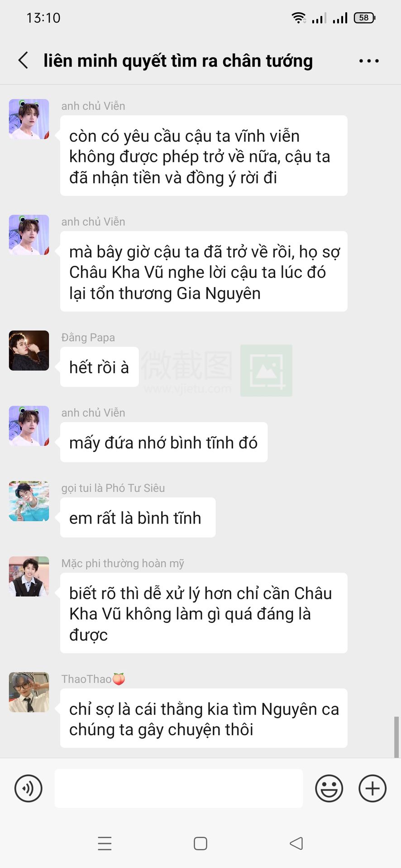Tap the 'mấy đứa nhớ bình tĩnh đó' bubble

[x=164, y=442]
